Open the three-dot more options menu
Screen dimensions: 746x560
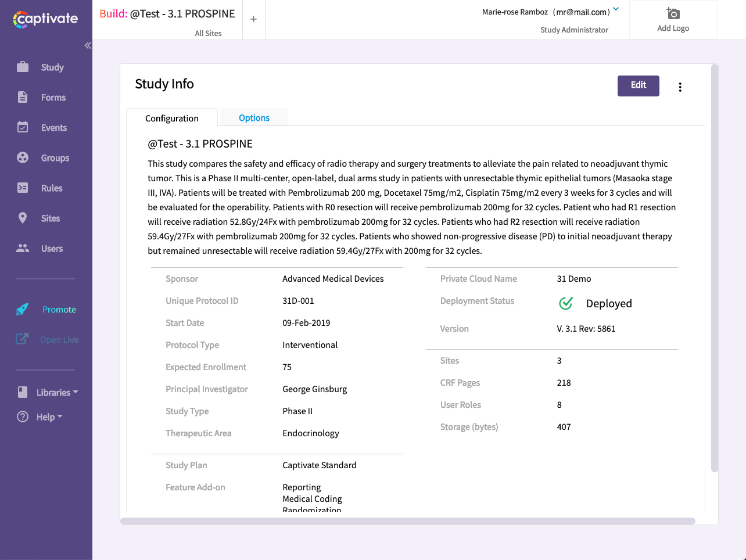point(680,87)
